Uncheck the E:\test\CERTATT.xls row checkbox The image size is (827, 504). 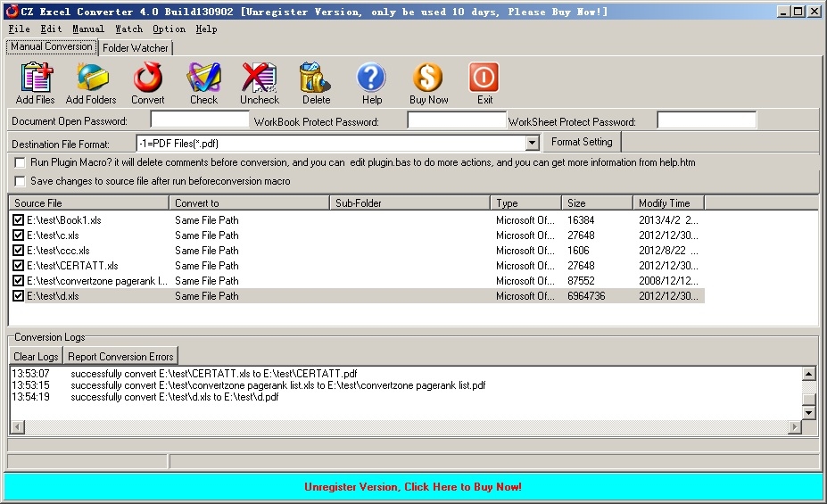point(18,265)
